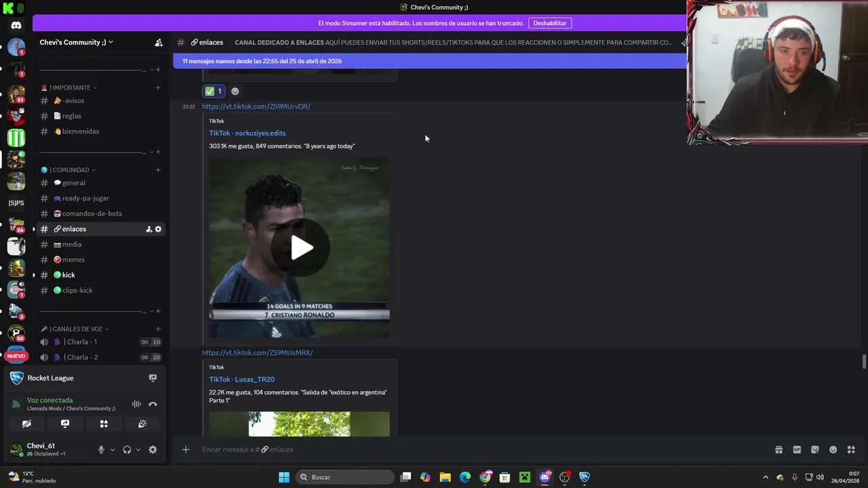Open the apps launcher icon in chat bar
This screenshot has height=488, width=868.
point(851,449)
